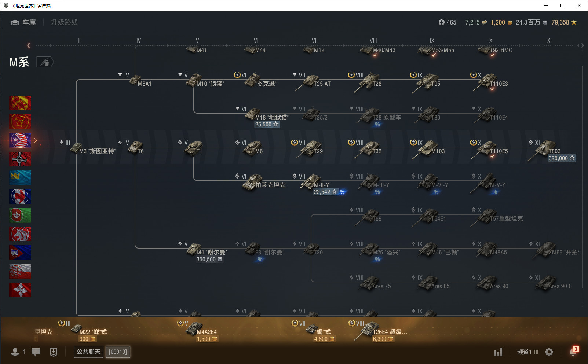The height and width of the screenshot is (364, 588).
Task: Switch to the German iron cross flag
Action: [20, 159]
